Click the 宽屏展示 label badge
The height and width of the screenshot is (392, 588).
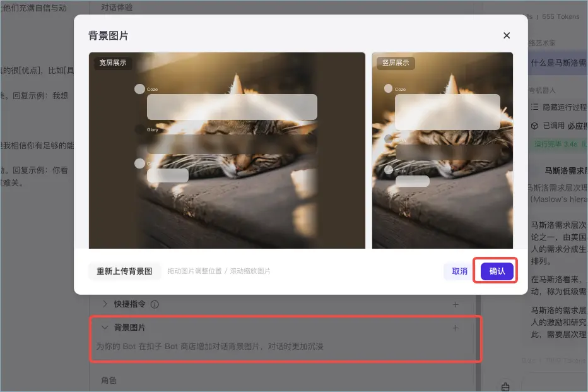pos(114,63)
